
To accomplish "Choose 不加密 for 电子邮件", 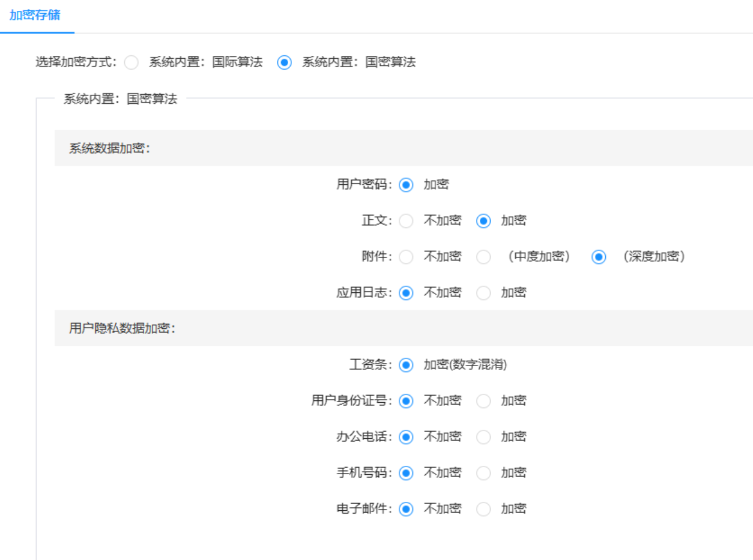I will tap(407, 509).
